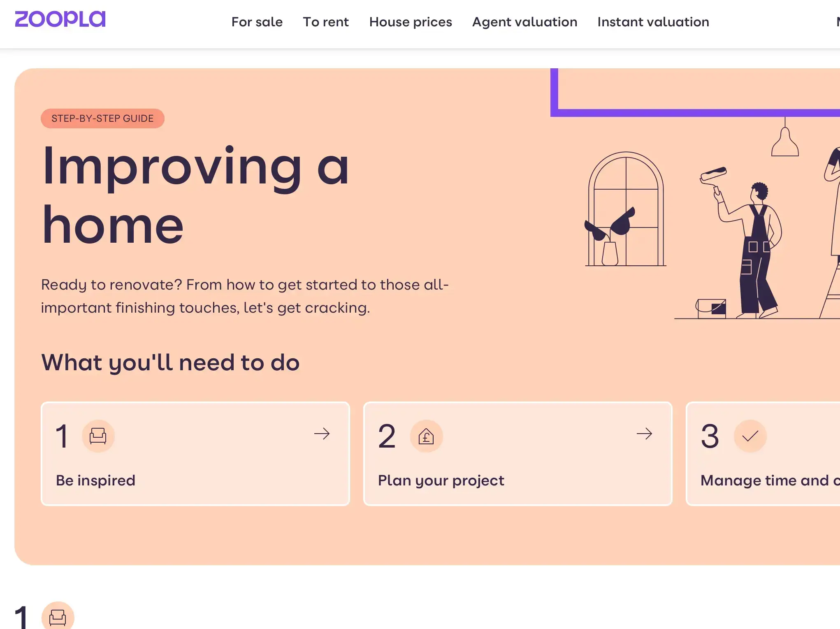
Task: Click the arrow on Plan your project card
Action: (x=644, y=434)
